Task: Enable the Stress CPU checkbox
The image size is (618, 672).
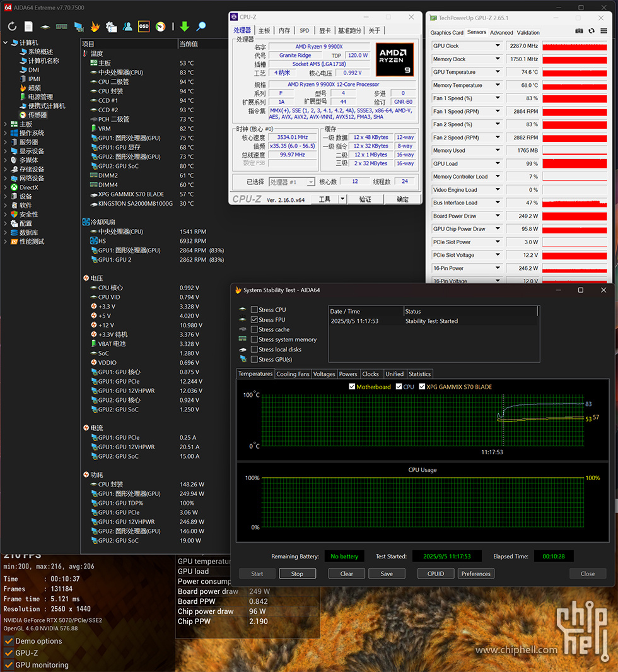Action: 254,309
